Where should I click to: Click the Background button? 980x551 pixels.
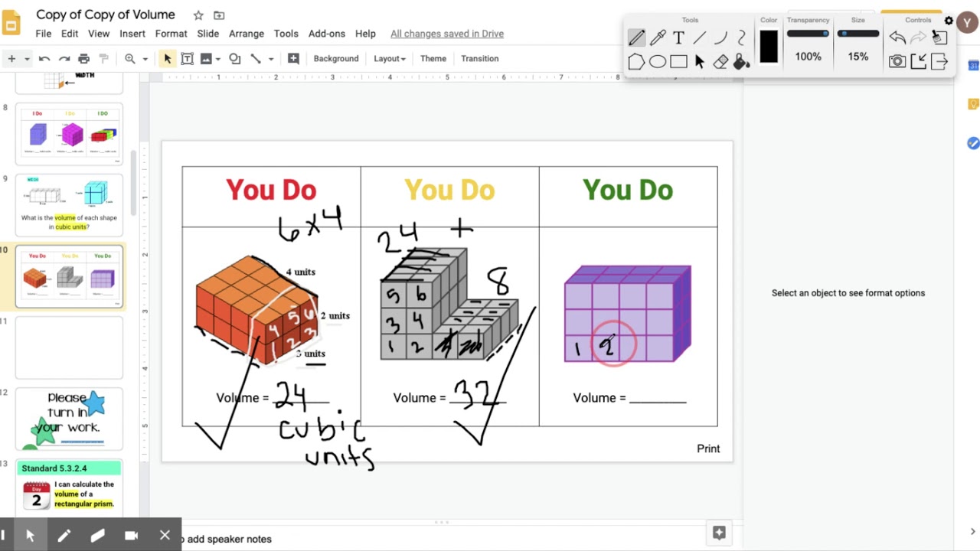(x=336, y=58)
